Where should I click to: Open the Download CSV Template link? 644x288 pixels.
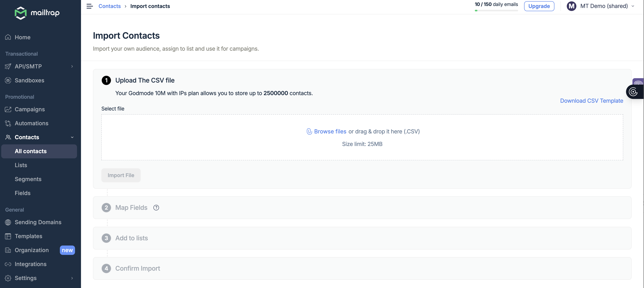tap(591, 101)
